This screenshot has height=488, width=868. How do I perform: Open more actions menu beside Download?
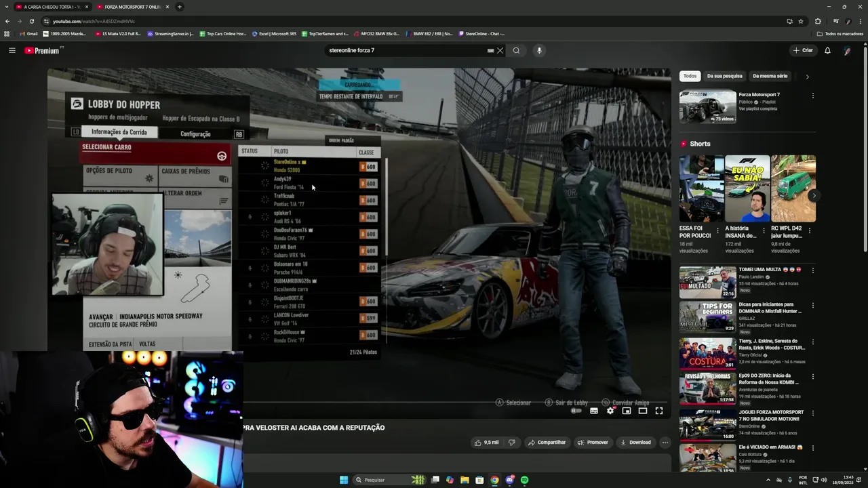(665, 443)
